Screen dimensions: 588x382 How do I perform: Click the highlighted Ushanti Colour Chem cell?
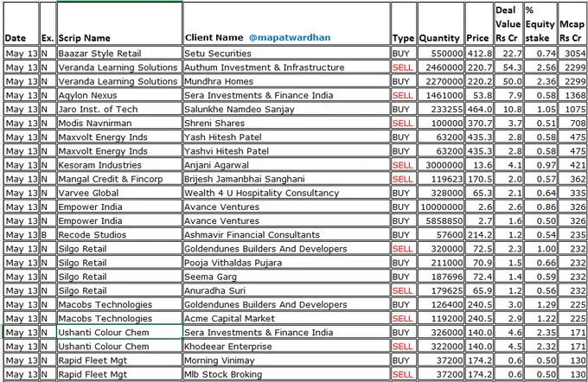point(119,333)
